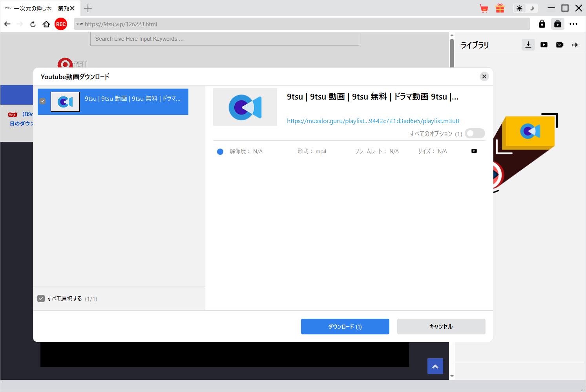Switch to dark theme moon icon
The image size is (586, 392).
pyautogui.click(x=532, y=8)
